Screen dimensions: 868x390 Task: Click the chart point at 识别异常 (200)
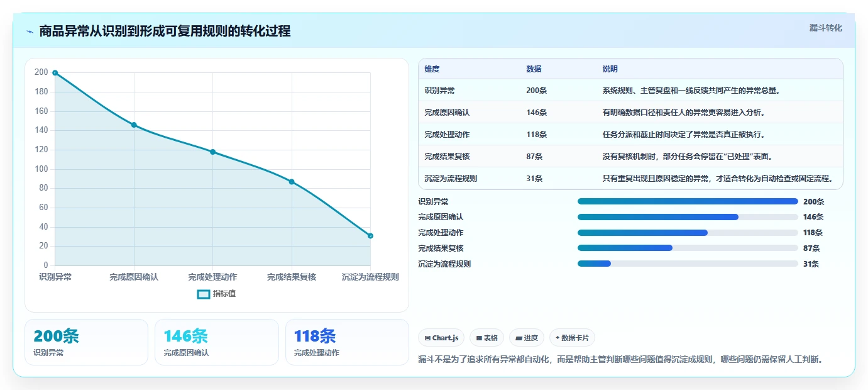(55, 73)
